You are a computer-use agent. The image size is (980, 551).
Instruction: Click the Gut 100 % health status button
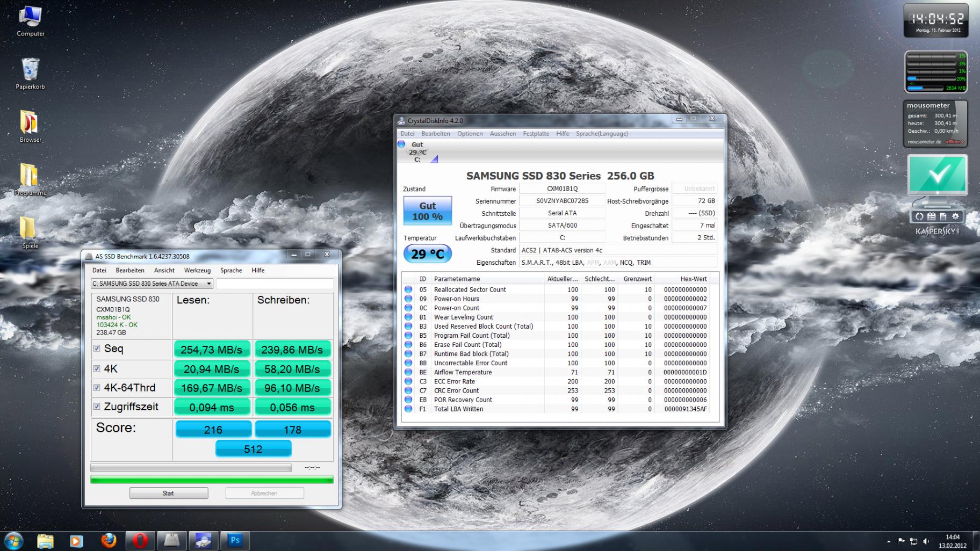[428, 211]
